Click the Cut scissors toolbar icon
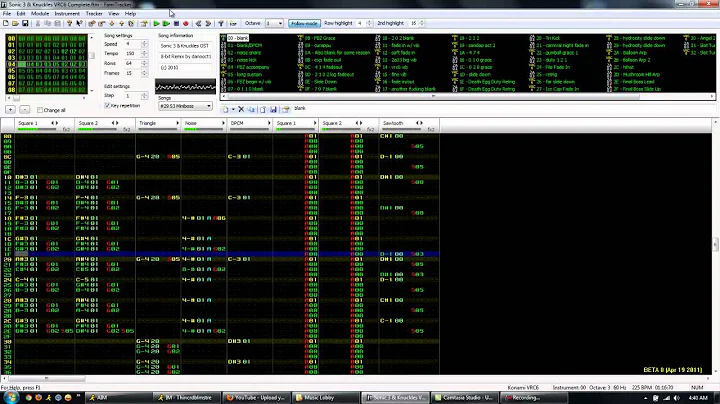 (x=38, y=23)
